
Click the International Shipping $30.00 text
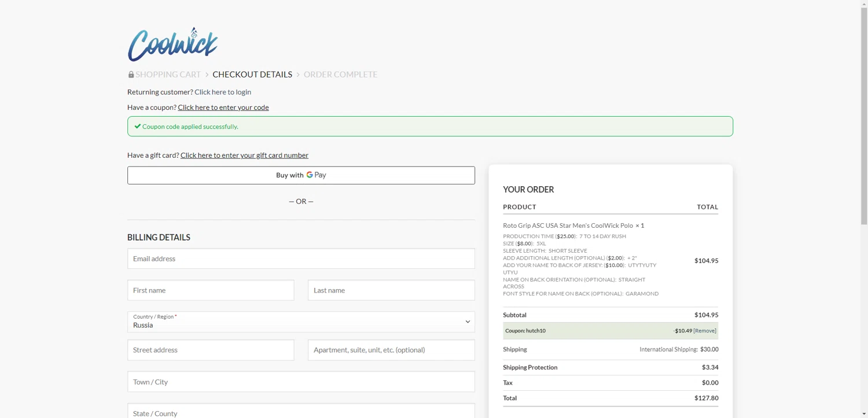tap(679, 349)
